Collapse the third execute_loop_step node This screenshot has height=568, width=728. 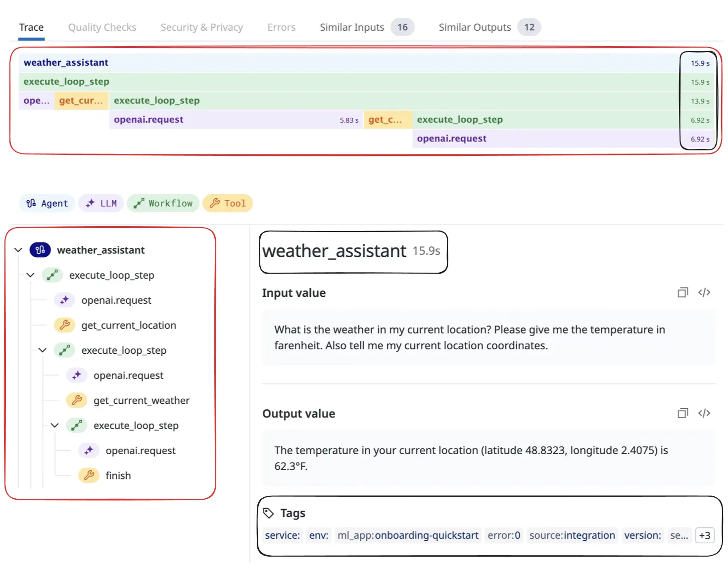[54, 426]
